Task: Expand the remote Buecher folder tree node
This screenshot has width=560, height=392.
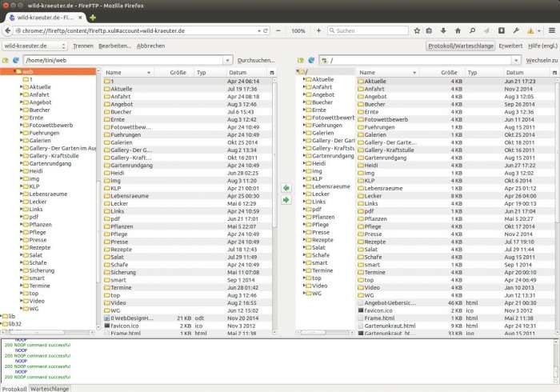Action: pyautogui.click(x=305, y=102)
